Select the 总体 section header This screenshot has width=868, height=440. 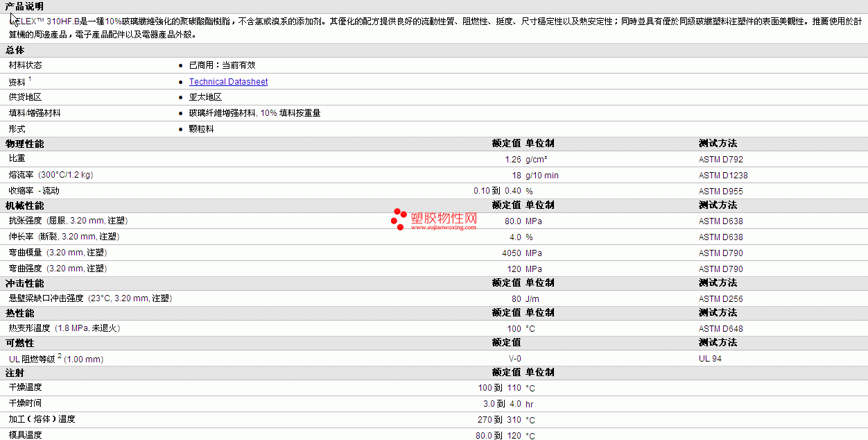[x=15, y=50]
